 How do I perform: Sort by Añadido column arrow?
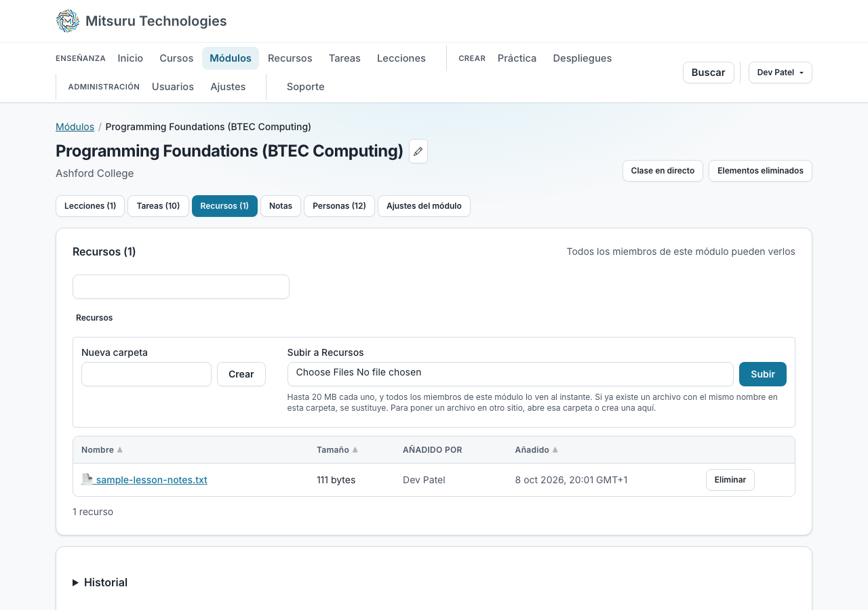[x=555, y=450]
